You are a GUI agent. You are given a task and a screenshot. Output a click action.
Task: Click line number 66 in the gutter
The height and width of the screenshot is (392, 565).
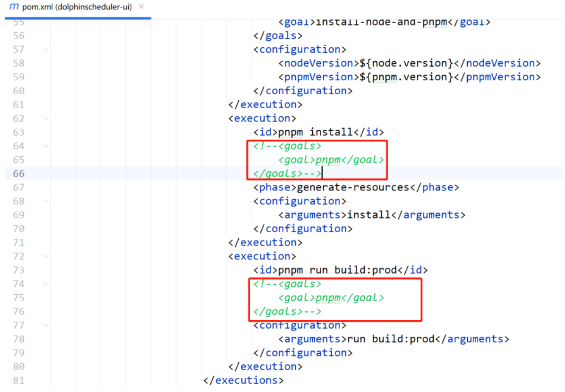pyautogui.click(x=19, y=174)
